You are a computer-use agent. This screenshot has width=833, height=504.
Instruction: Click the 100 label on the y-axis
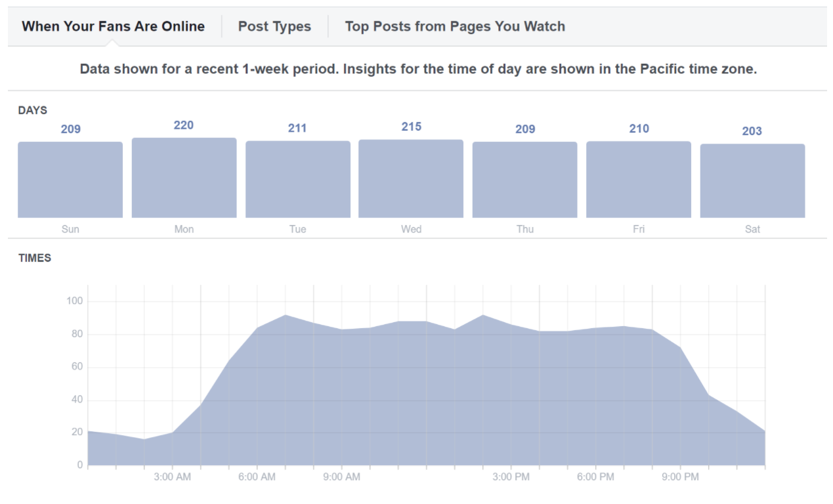75,301
